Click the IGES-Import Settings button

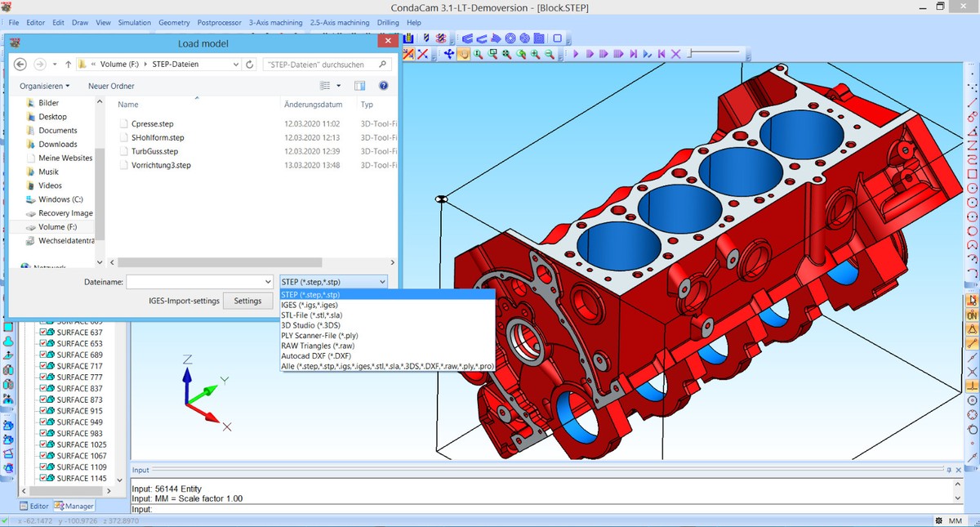click(247, 301)
